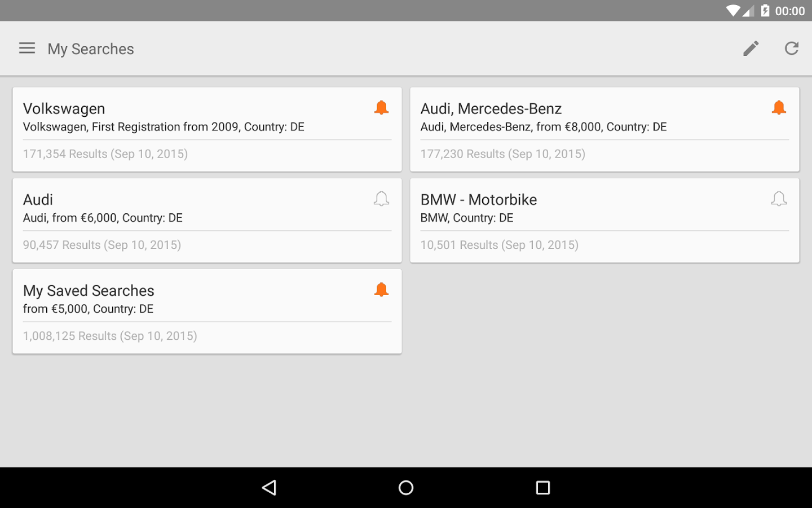This screenshot has height=508, width=812.
Task: Open My Saved Searches card title
Action: (89, 291)
